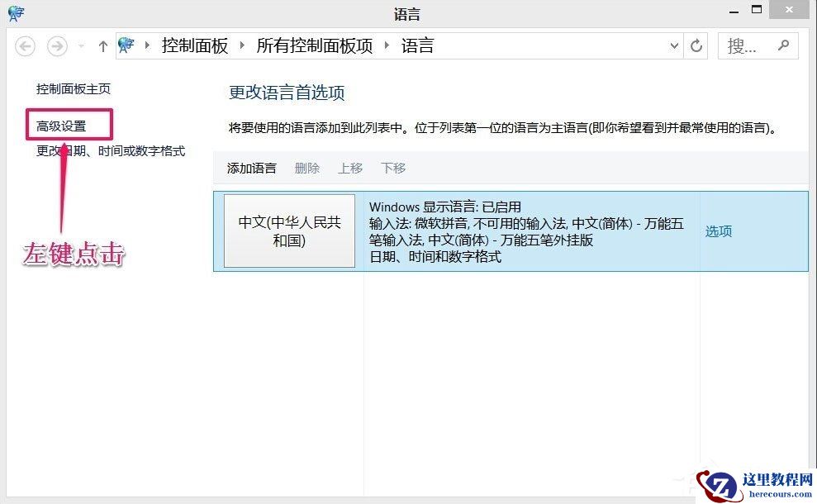Select 上移 to move language up
The height and width of the screenshot is (504, 817).
[x=350, y=168]
